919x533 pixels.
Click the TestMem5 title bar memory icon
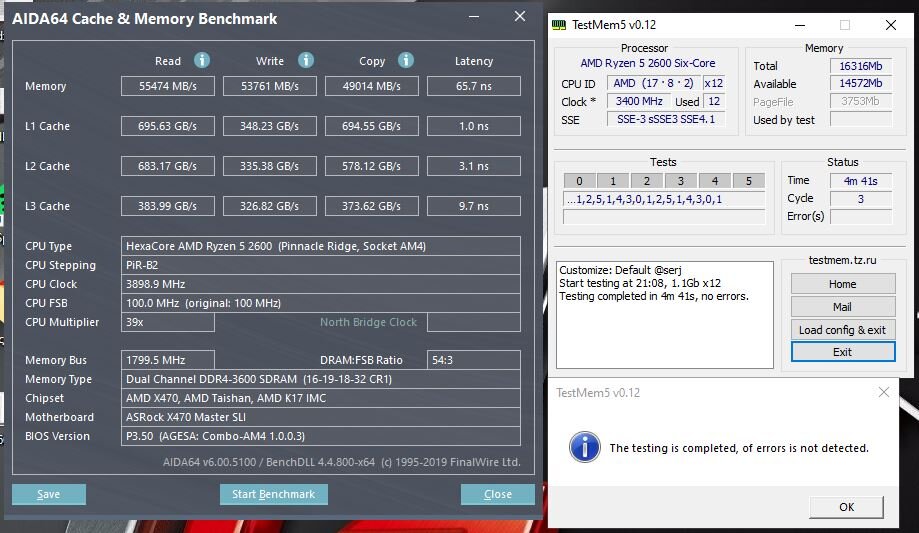[x=559, y=25]
